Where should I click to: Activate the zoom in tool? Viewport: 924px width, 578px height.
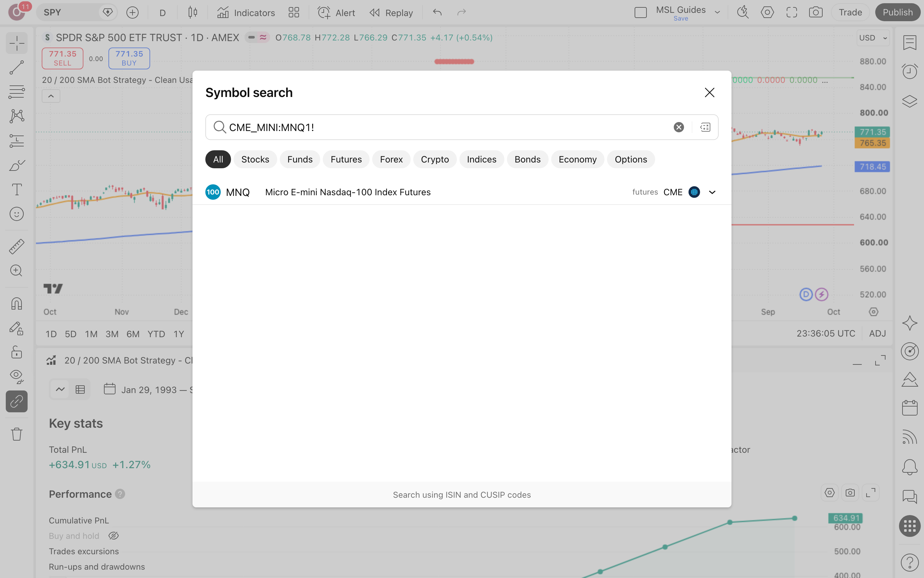(17, 271)
